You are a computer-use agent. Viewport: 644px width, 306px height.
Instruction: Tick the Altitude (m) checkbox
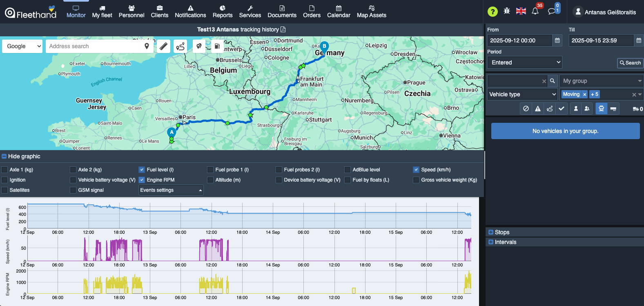(210, 180)
